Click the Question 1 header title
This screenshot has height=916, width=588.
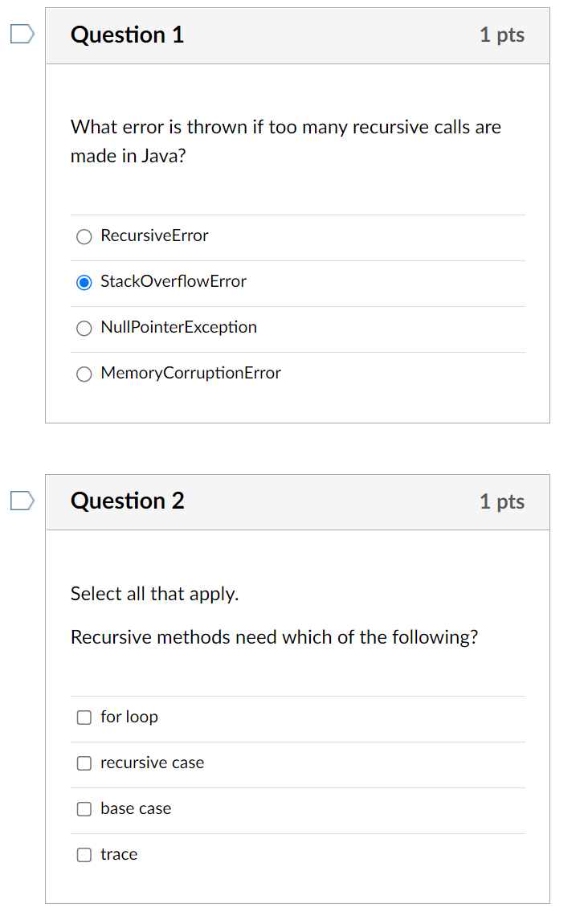pyautogui.click(x=127, y=35)
